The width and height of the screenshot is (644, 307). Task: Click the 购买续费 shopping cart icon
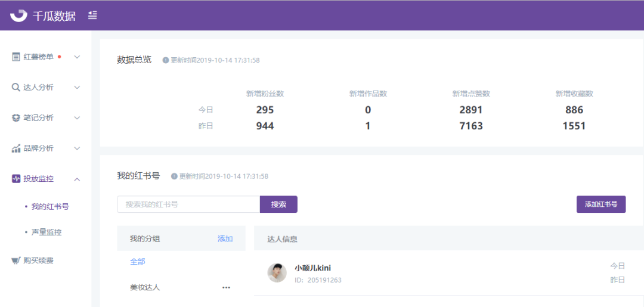[16, 261]
